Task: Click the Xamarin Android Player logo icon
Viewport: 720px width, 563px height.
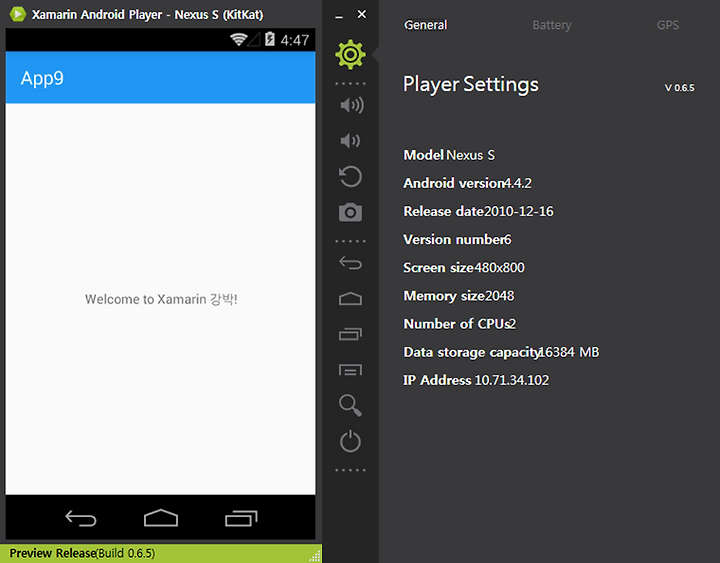Action: click(x=18, y=14)
